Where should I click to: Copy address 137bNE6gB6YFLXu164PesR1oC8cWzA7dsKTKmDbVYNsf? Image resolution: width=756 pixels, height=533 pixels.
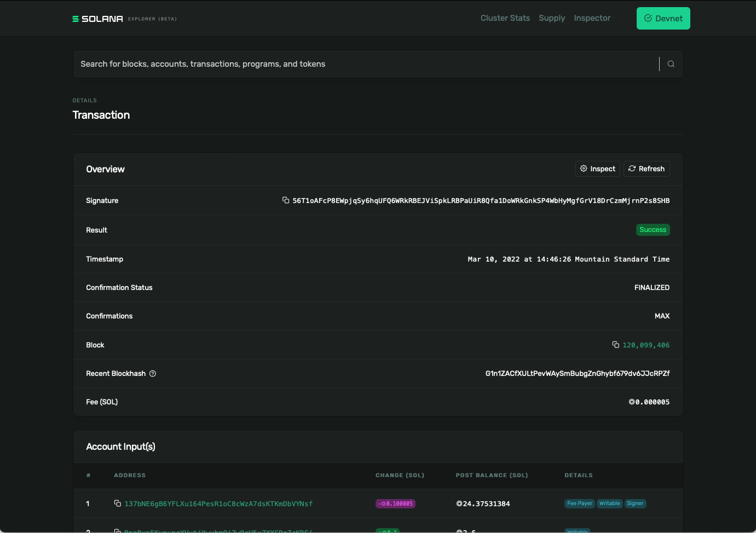[117, 503]
